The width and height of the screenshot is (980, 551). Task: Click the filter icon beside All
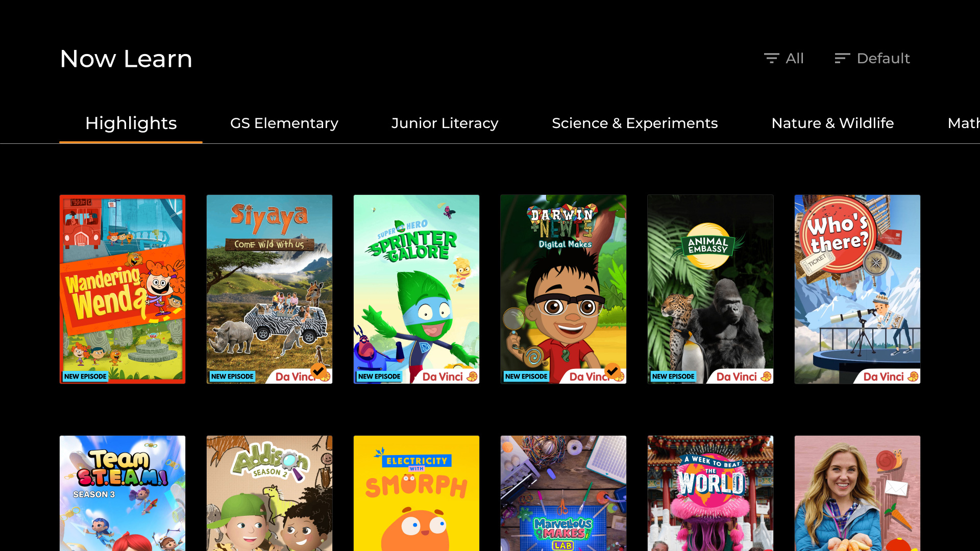pos(771,58)
